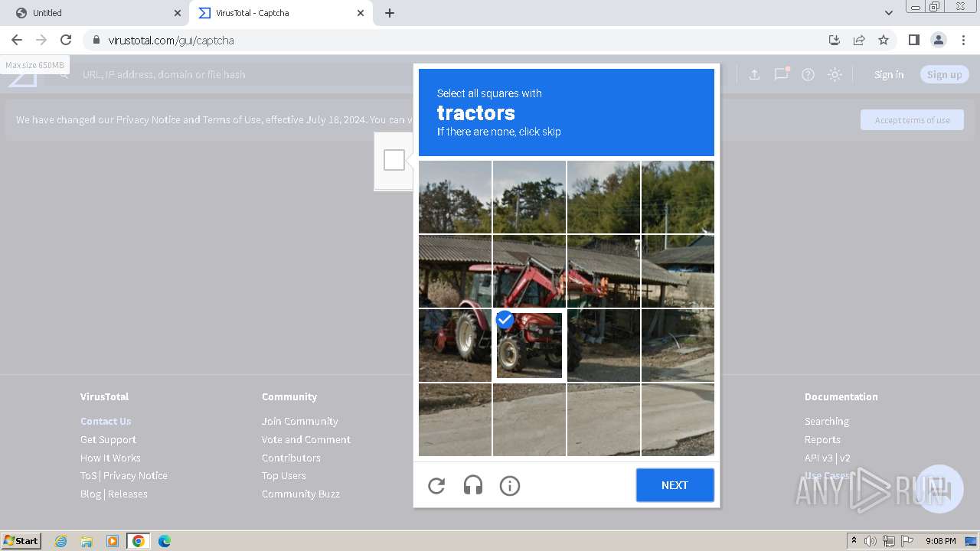Close the Untitled tab
The image size is (980, 551).
tap(178, 13)
